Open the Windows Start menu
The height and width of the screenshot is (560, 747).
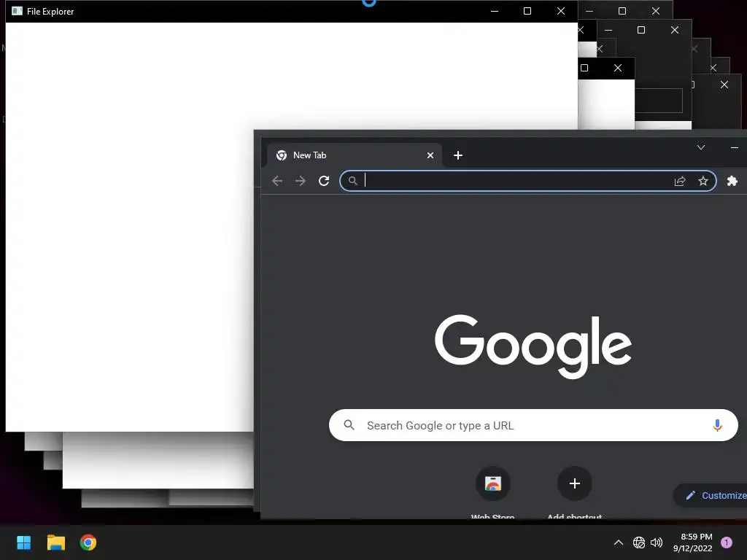(24, 542)
